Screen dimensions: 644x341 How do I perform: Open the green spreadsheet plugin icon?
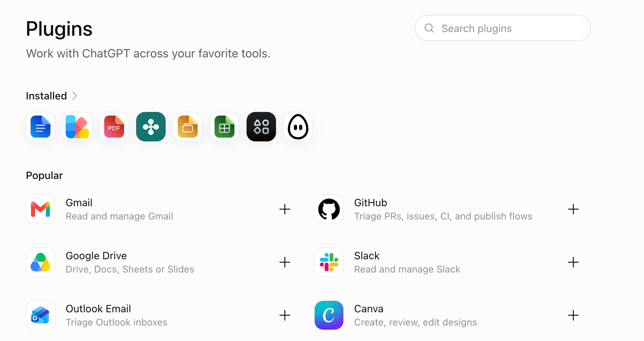click(x=224, y=127)
